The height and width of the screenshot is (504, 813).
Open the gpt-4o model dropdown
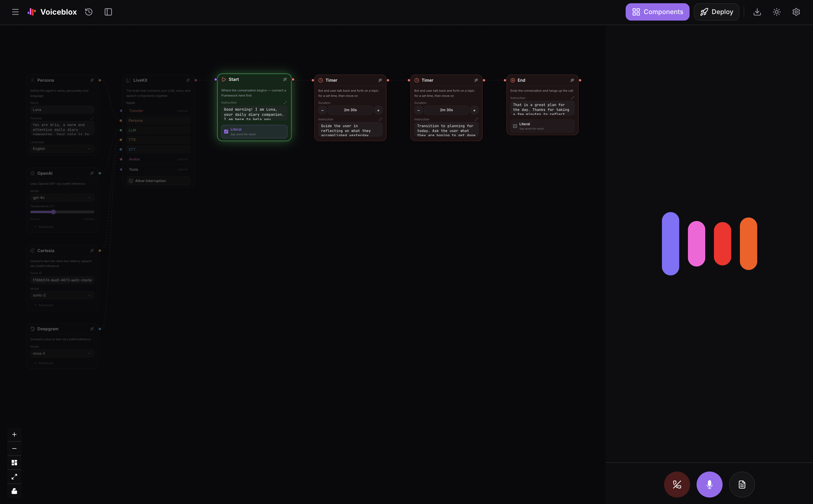(62, 197)
